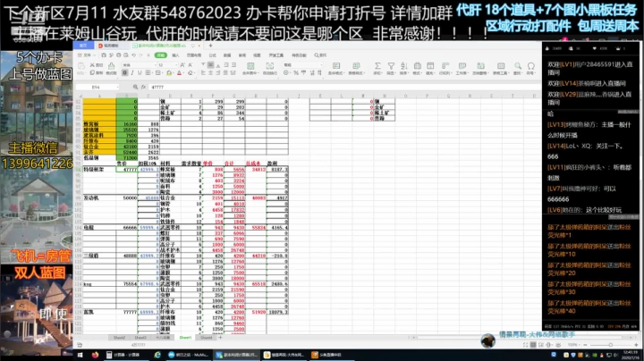Click the Undo arrow icon
The width and height of the screenshot is (644, 361).
point(134,55)
